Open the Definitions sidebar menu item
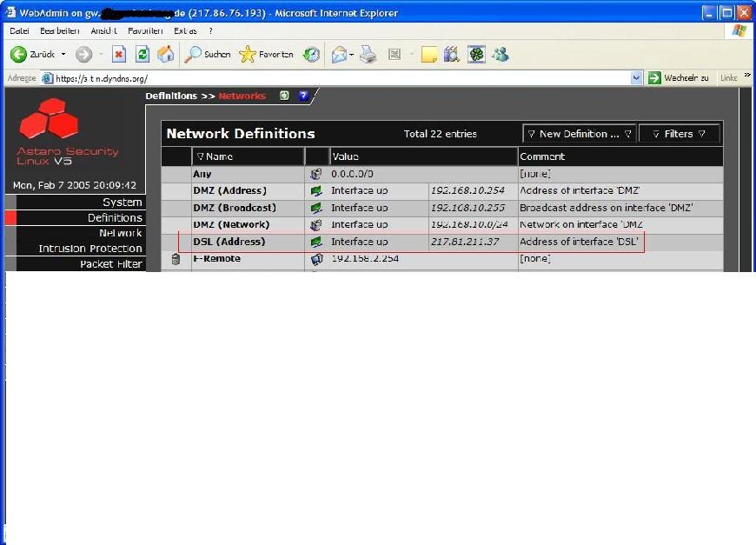 pyautogui.click(x=114, y=218)
